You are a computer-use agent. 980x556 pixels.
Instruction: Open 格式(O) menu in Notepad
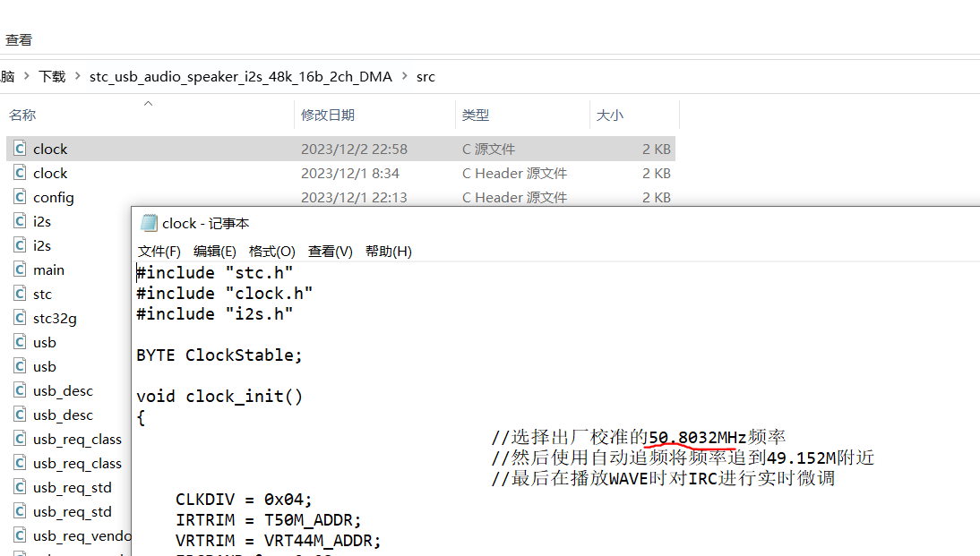272,251
